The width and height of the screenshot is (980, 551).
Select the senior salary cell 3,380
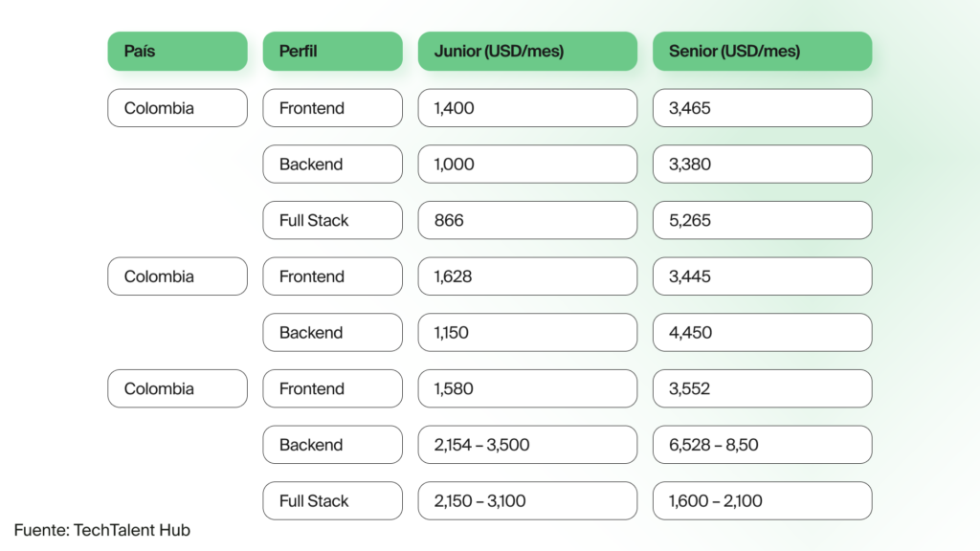coord(763,164)
